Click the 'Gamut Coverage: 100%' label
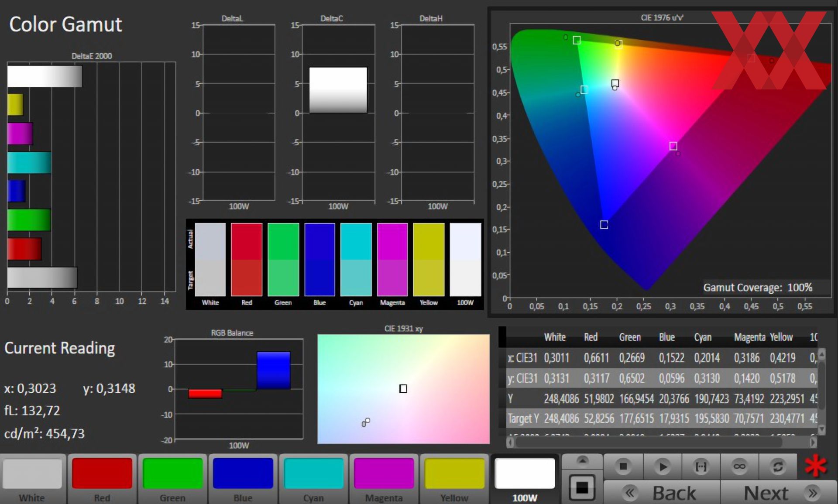 [758, 288]
